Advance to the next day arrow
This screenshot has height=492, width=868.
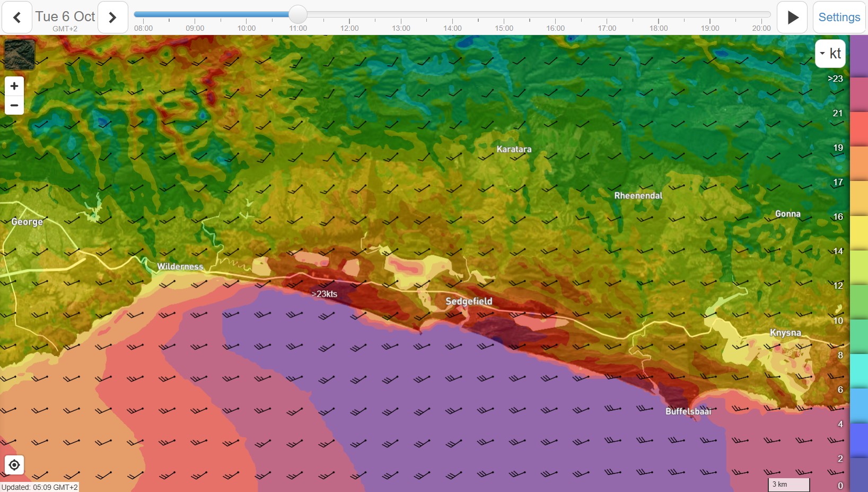tap(112, 18)
